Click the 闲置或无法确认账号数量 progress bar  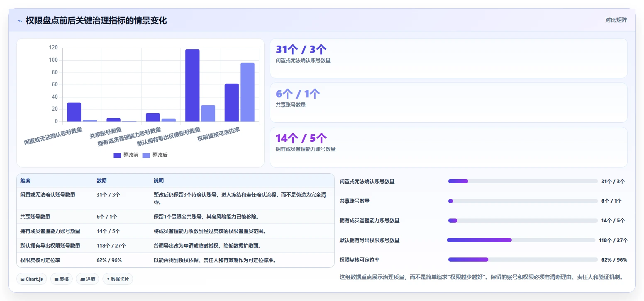523,181
